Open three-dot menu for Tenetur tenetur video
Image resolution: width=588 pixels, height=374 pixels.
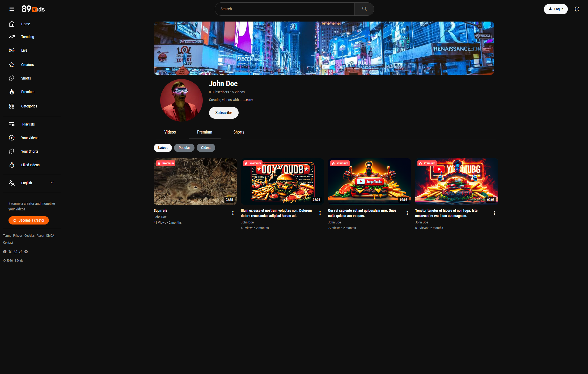click(494, 213)
